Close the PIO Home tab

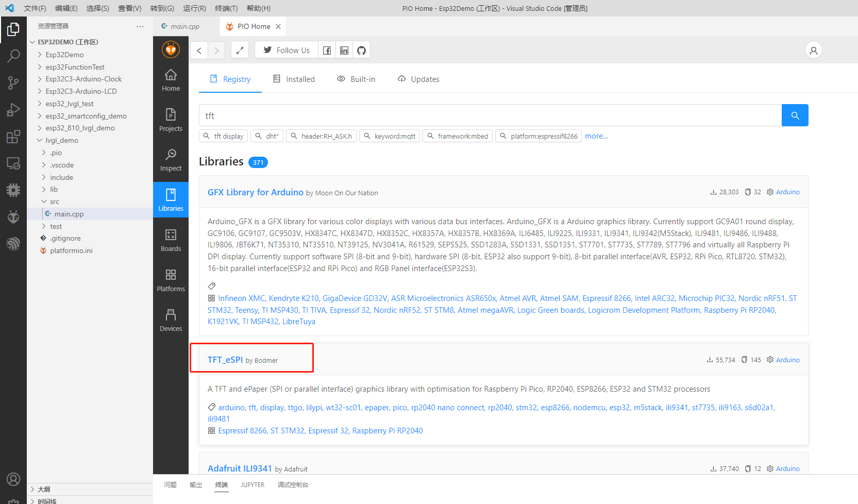point(278,26)
